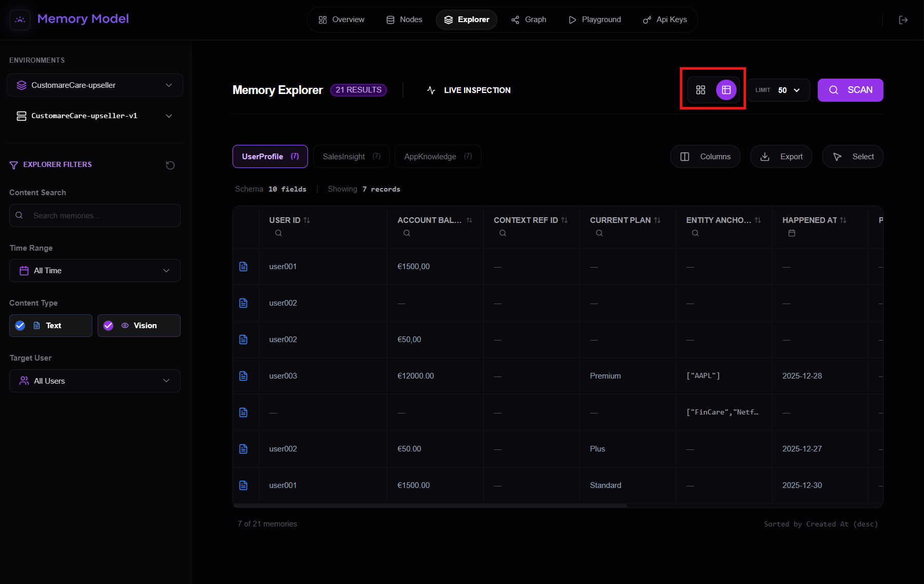Viewport: 924px width, 584px height.
Task: Open search filter under Context Ref ID
Action: tap(503, 233)
